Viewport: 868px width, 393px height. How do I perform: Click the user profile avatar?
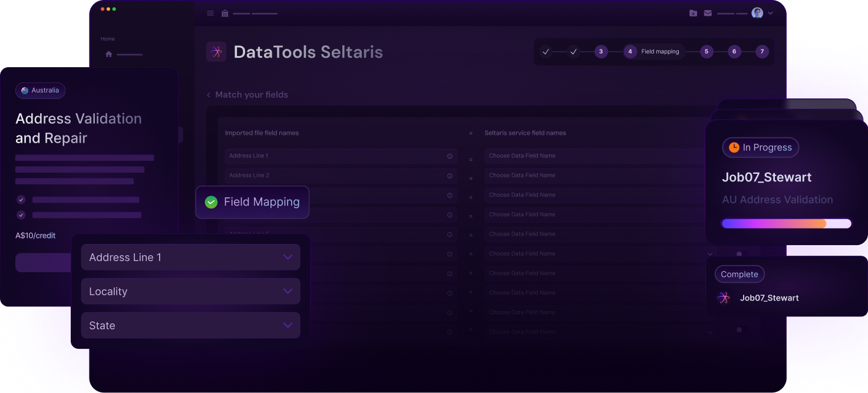[757, 13]
